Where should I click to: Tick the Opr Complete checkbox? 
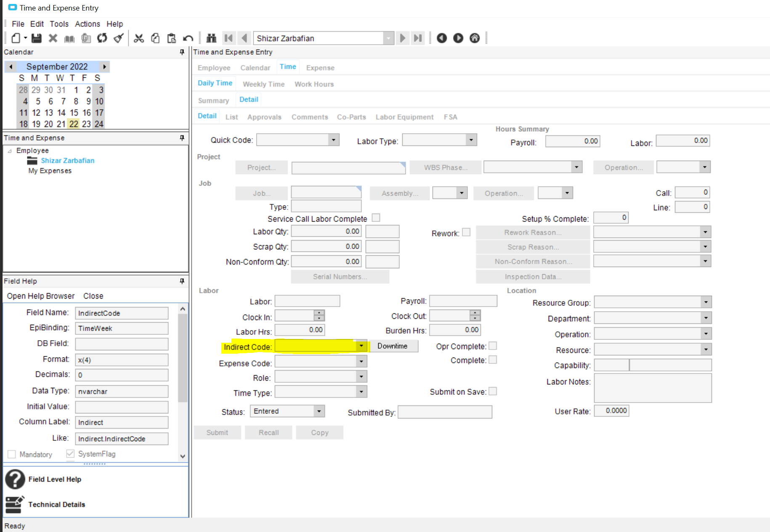493,346
